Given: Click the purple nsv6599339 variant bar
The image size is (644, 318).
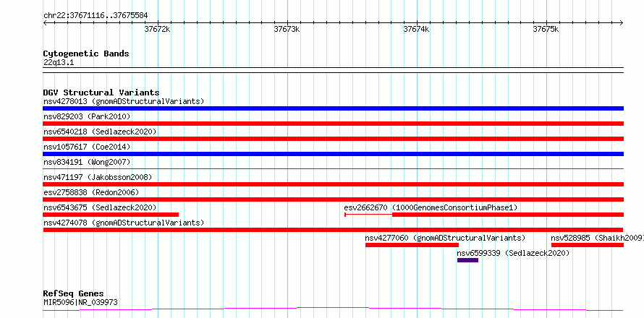Looking at the screenshot, I should [x=467, y=260].
